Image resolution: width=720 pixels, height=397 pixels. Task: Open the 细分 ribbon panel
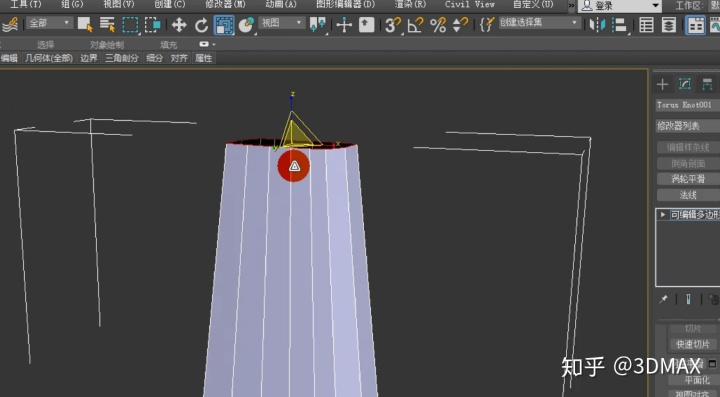[155, 58]
